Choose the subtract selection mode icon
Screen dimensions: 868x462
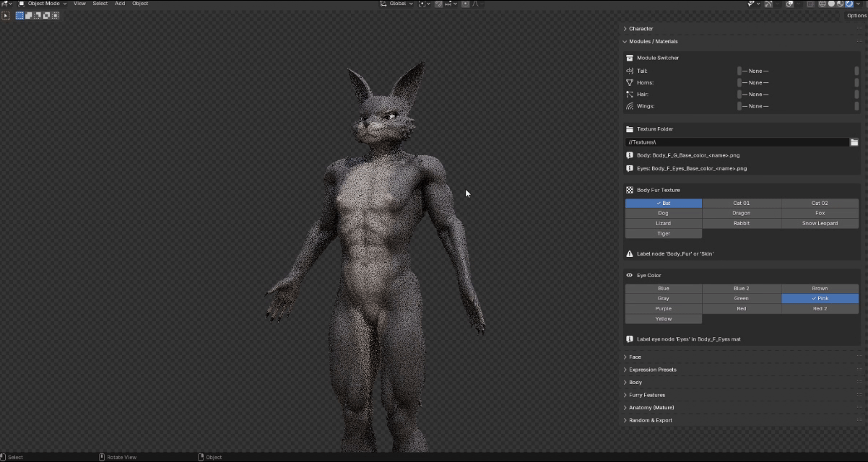pos(37,15)
